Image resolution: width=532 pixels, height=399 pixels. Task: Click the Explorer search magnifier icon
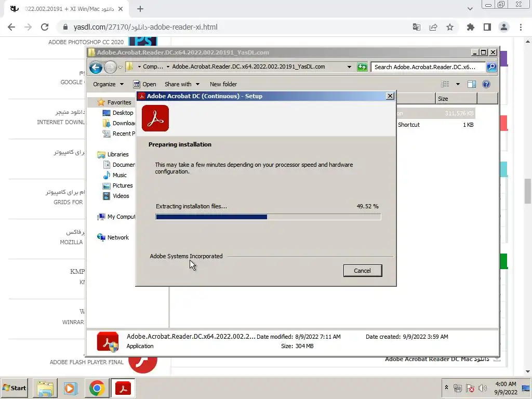[x=491, y=67]
